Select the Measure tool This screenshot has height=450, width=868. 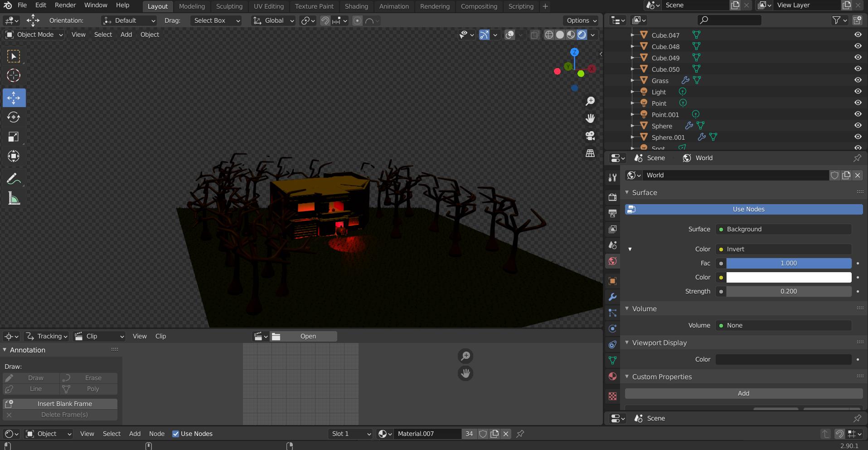pyautogui.click(x=14, y=198)
